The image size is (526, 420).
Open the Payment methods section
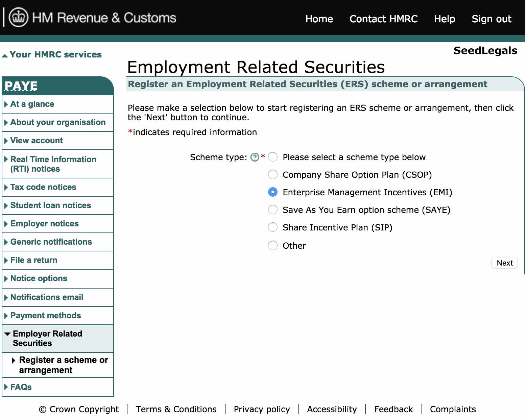click(46, 315)
